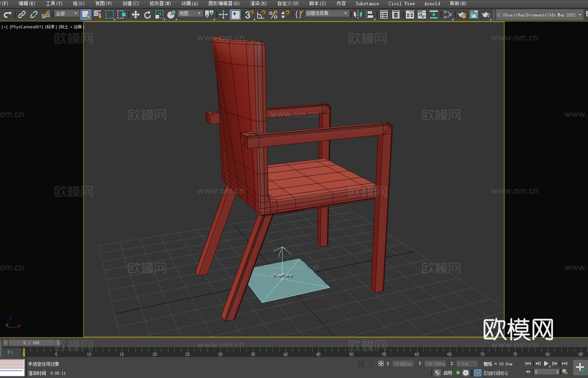The width and height of the screenshot is (588, 378).
Task: Toggle the Spinner Snap button
Action: [x=285, y=14]
